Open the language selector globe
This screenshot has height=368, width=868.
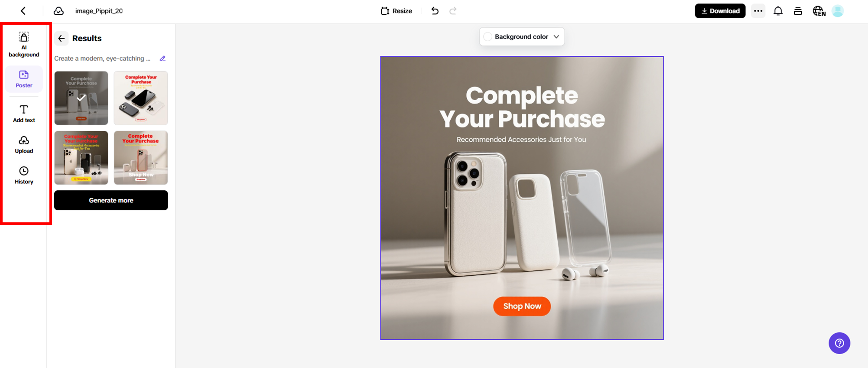[819, 11]
